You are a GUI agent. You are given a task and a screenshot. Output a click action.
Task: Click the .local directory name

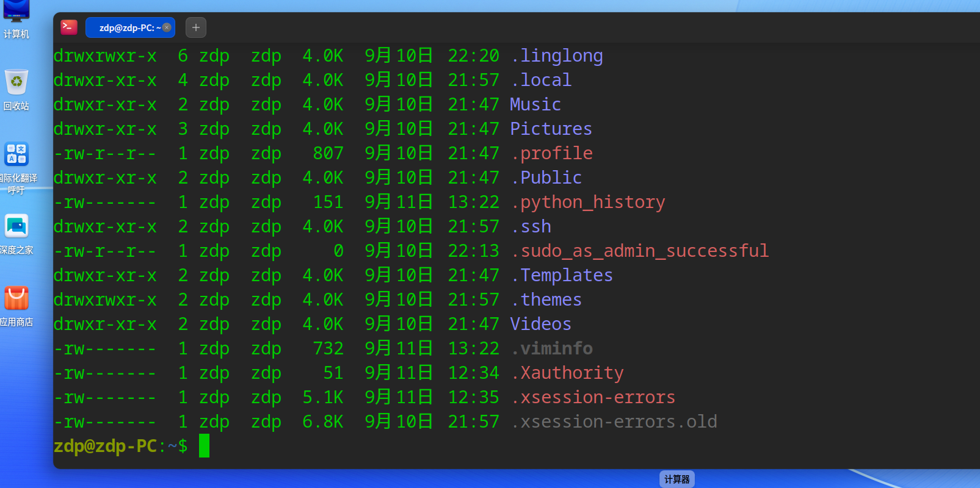[541, 81]
